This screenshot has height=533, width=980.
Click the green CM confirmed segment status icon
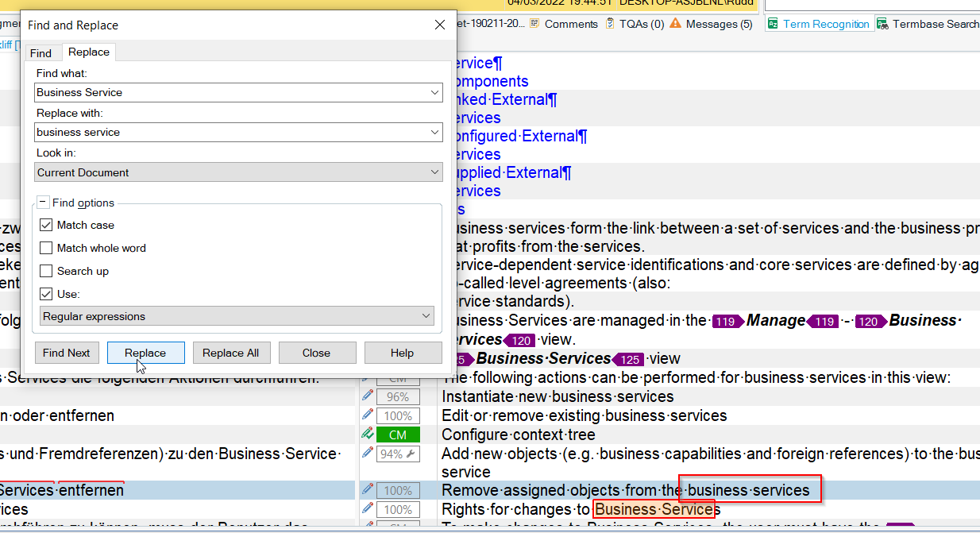398,434
